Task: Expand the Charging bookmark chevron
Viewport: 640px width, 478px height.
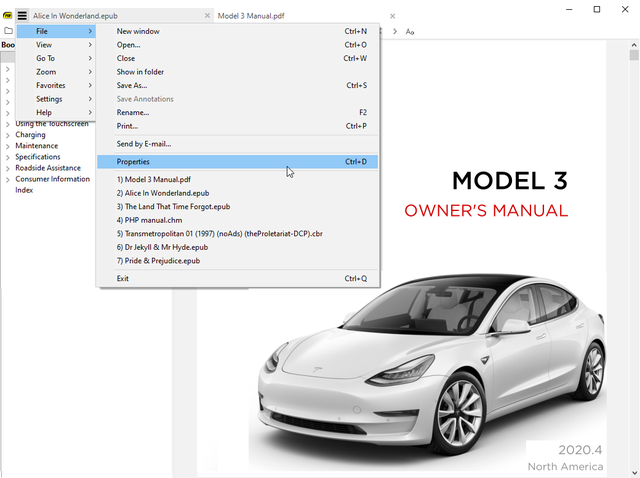Action: click(x=8, y=135)
